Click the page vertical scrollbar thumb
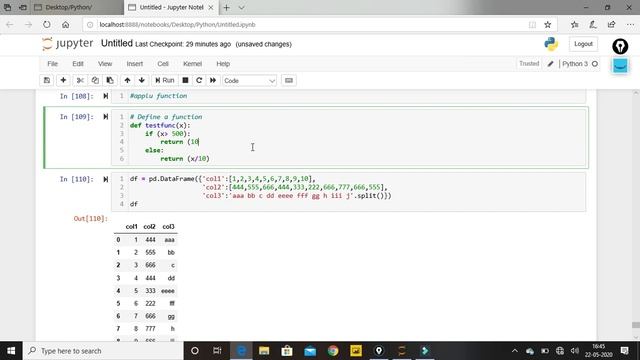Image resolution: width=640 pixels, height=360 pixels. [636, 325]
